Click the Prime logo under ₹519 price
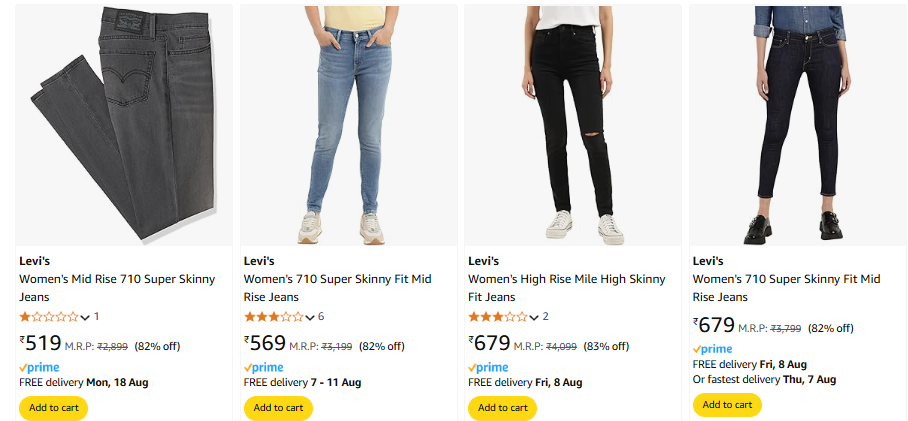908x421 pixels. click(x=38, y=368)
